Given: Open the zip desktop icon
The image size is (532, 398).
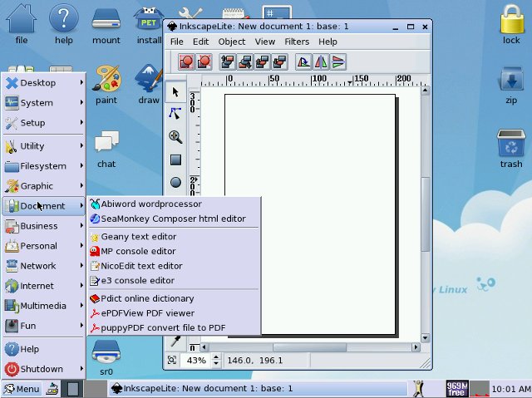Looking at the screenshot, I should (x=511, y=86).
